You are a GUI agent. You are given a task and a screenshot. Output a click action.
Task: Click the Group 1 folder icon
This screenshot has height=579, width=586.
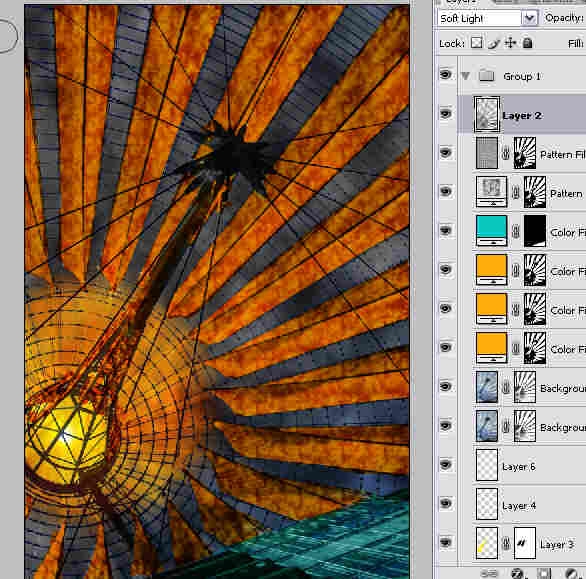(x=486, y=76)
